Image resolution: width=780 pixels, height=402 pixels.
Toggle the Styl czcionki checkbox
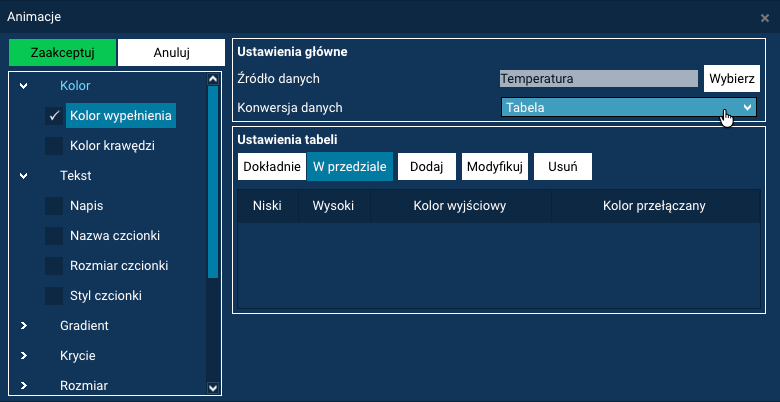tap(54, 296)
